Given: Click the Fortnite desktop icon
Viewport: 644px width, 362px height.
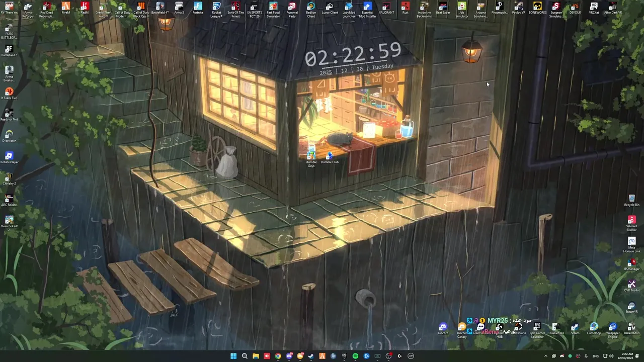Looking at the screenshot, I should click(198, 9).
